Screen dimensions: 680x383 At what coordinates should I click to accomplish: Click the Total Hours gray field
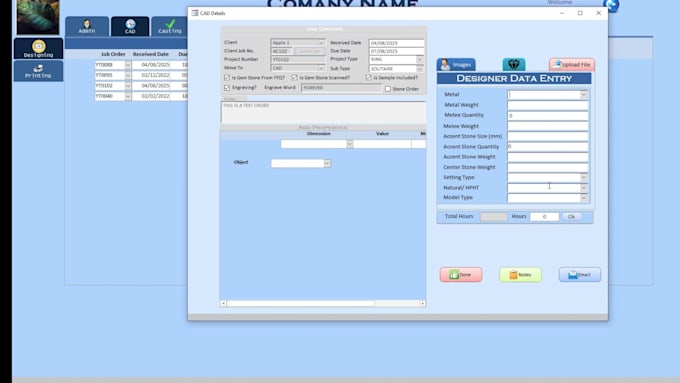[494, 216]
